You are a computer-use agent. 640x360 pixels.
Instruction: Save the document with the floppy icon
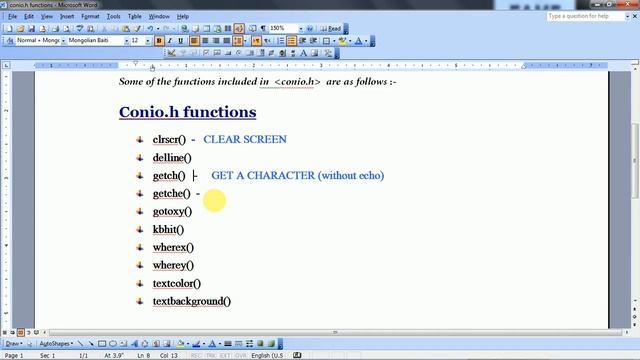point(31,29)
